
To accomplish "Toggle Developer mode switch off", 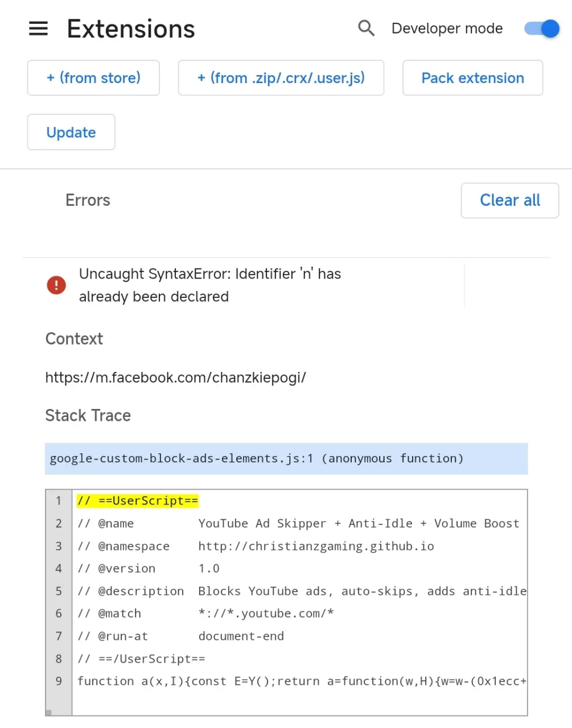I will click(542, 28).
